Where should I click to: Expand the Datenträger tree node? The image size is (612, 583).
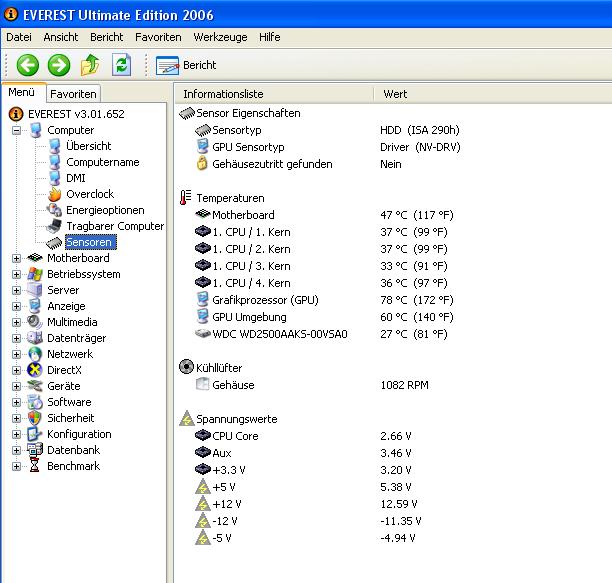(16, 338)
